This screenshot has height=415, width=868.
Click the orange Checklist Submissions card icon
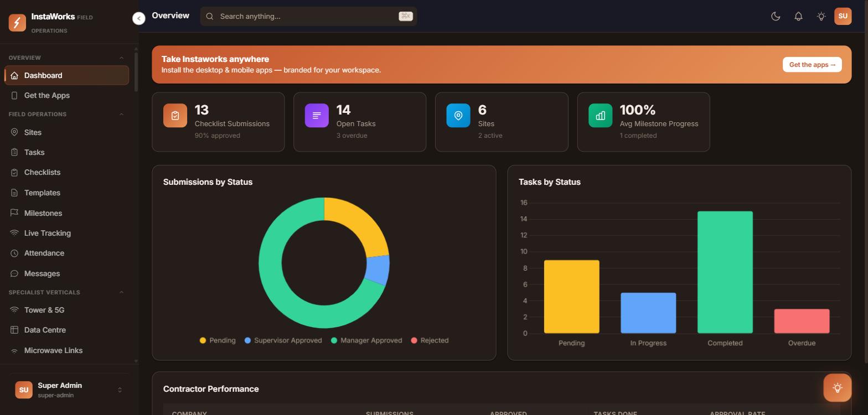[x=175, y=116]
